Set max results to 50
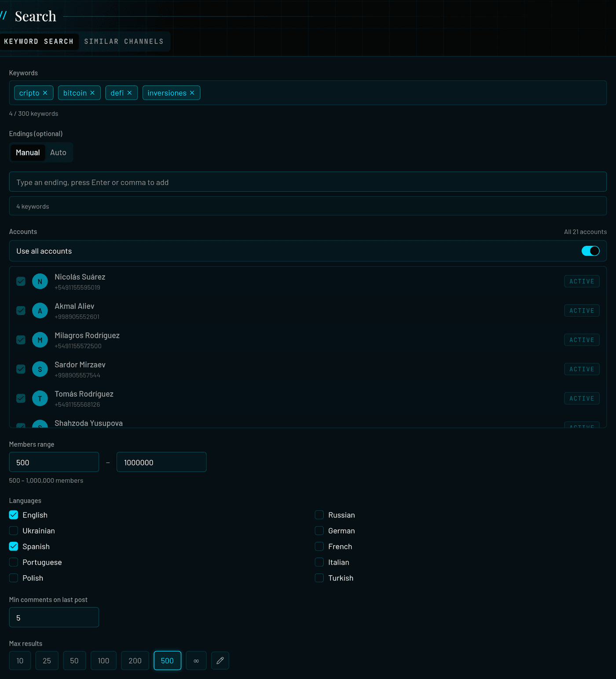Screen dimensions: 616x679 click(74, 661)
